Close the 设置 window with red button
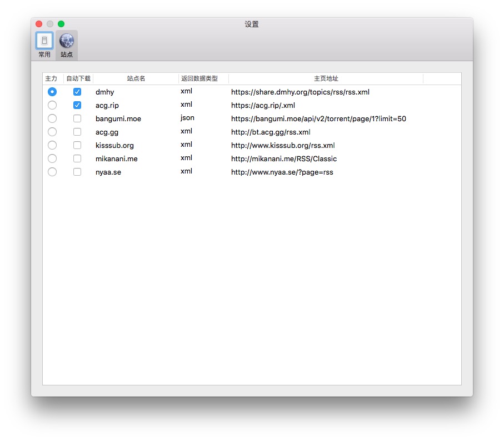This screenshot has height=441, width=504. [39, 24]
